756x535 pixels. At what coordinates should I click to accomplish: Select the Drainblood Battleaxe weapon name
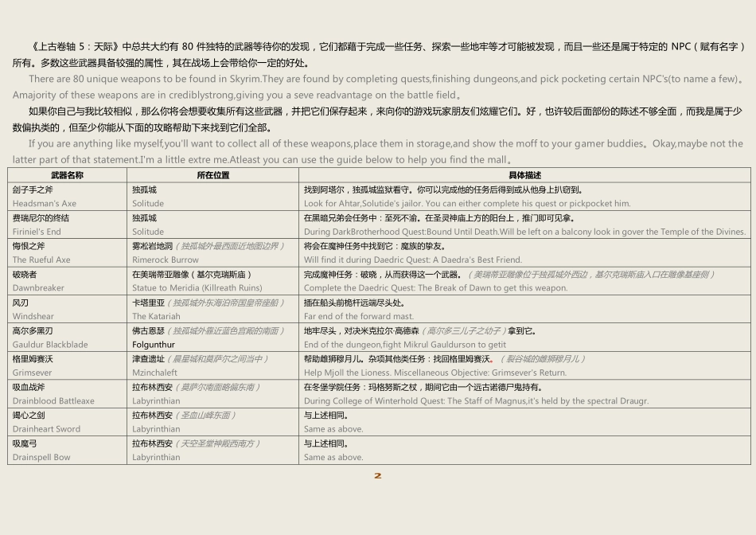point(53,401)
